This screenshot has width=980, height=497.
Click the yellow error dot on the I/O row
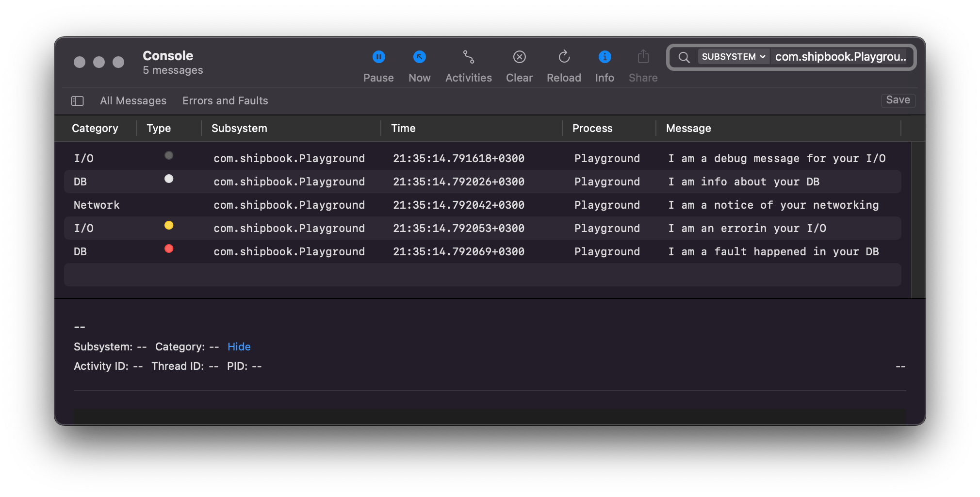click(169, 225)
